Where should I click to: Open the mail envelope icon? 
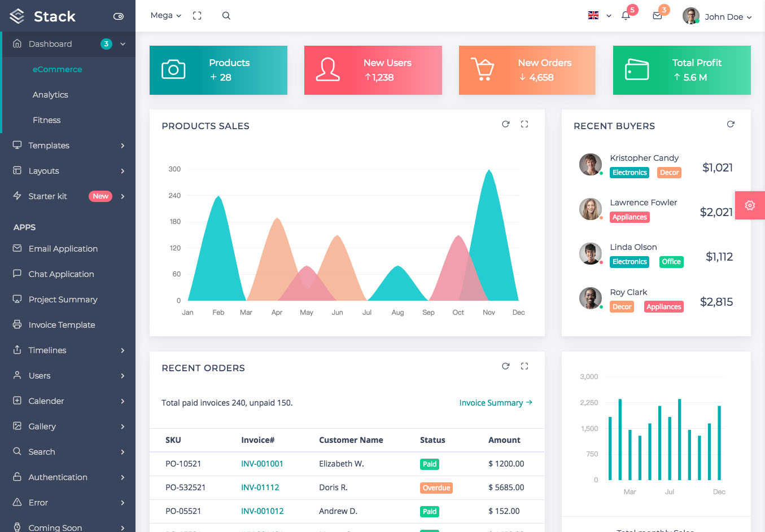(x=657, y=16)
